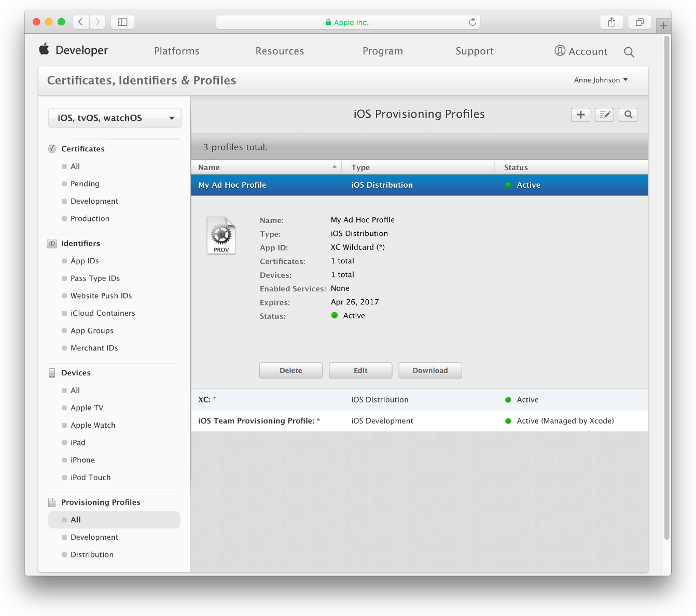
Task: Select Apple Watch devices
Action: click(93, 425)
